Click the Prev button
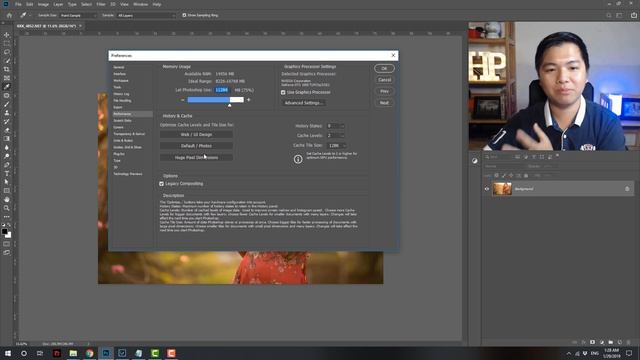 click(384, 91)
